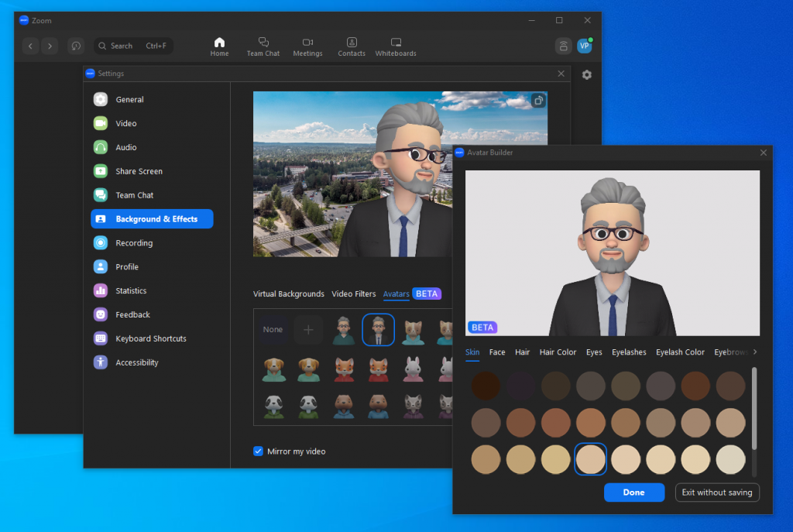Open the Hair Color tab in Avatar Builder
The width and height of the screenshot is (793, 532).
coord(558,352)
